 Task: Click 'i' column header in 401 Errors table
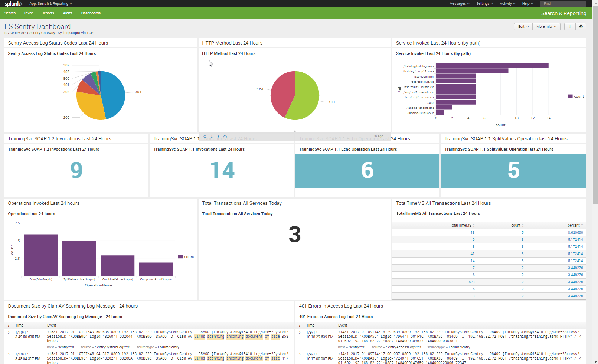point(300,325)
